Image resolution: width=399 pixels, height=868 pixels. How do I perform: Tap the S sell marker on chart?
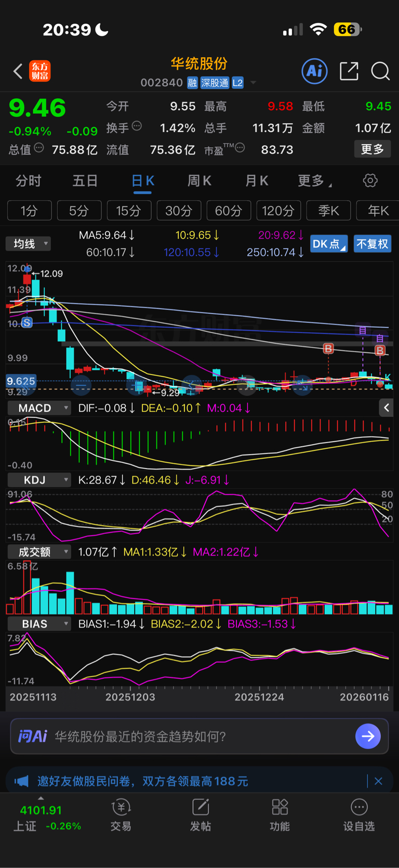26,322
